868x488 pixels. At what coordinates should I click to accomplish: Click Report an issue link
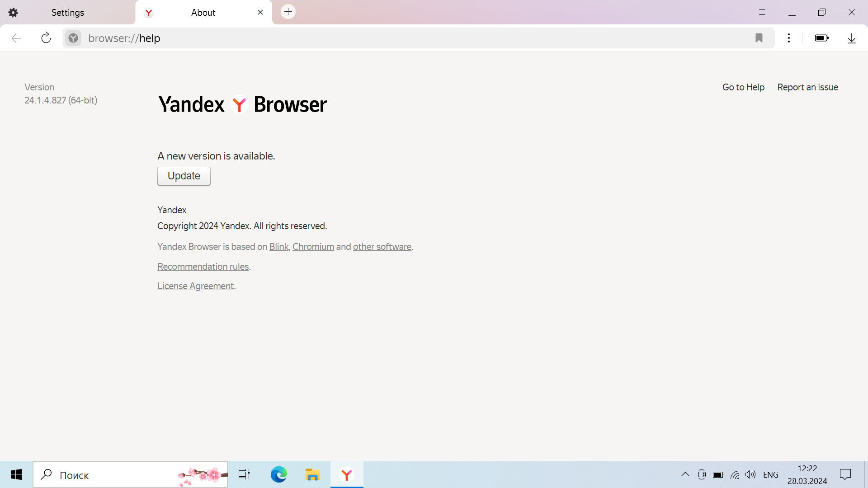(807, 87)
